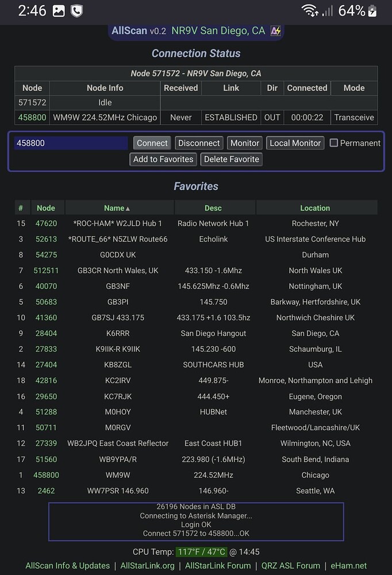Click the San Diego Hangout description

[x=213, y=333]
